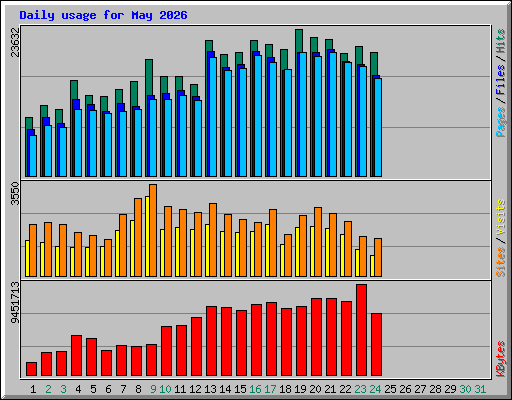The height and width of the screenshot is (400, 512).
Task: Click the orange Visits bar for day 13
Action: click(213, 240)
